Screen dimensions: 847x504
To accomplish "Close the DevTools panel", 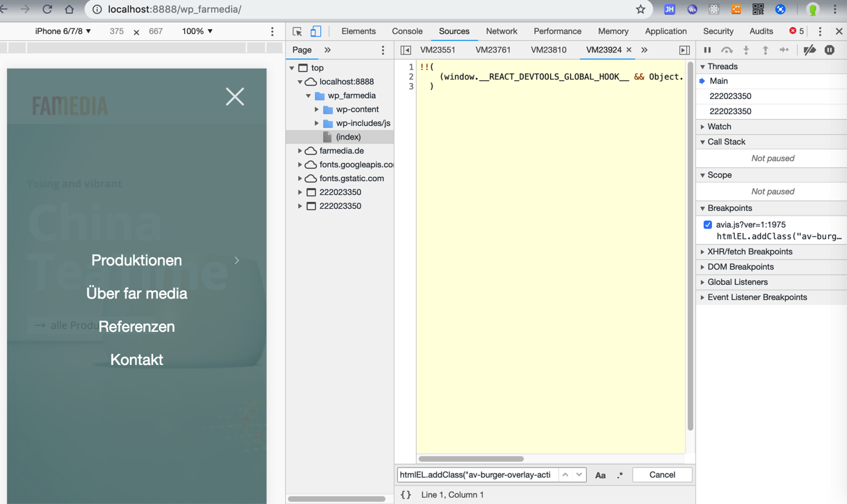I will tap(839, 31).
